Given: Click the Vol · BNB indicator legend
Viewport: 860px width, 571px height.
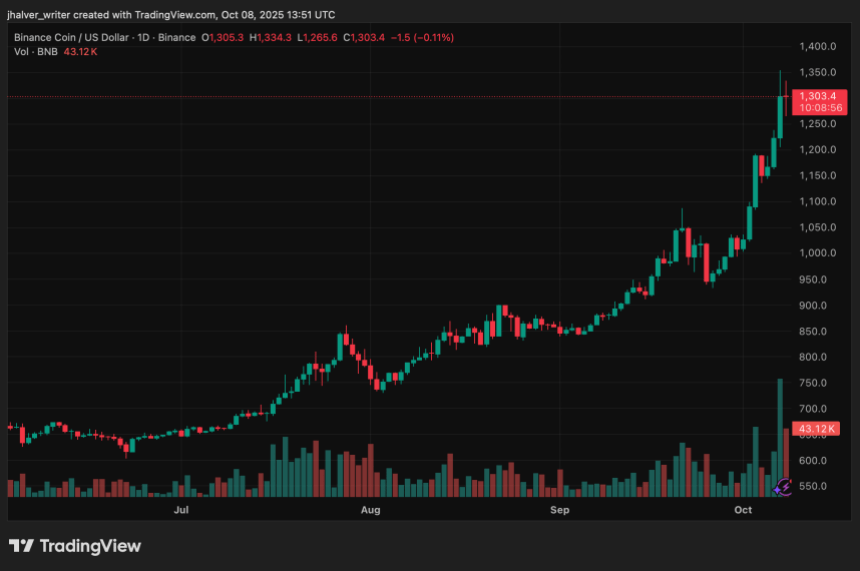Looking at the screenshot, I should tap(36, 52).
